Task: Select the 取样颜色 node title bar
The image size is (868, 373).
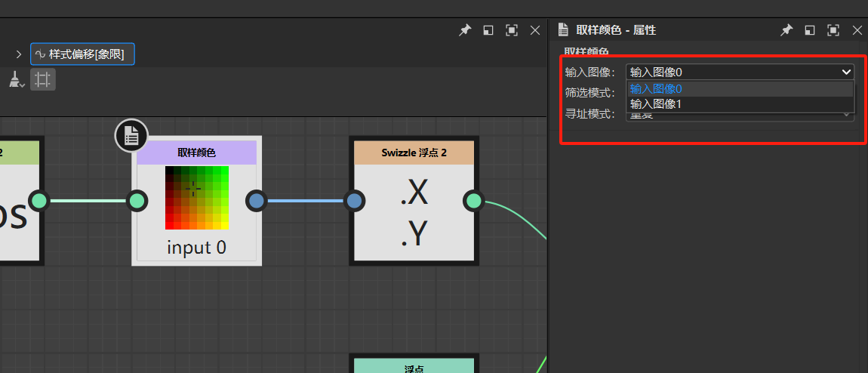Action: point(196,153)
